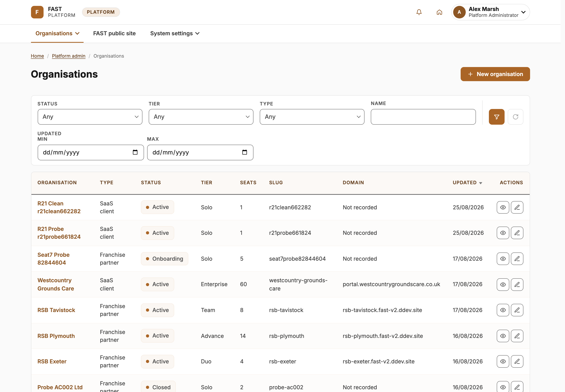Edit RSB Exeter organisation
565x392 pixels.
tap(517, 361)
